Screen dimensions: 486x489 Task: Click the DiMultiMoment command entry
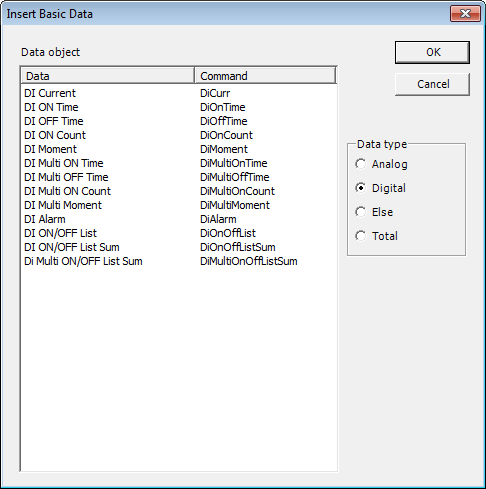(235, 205)
